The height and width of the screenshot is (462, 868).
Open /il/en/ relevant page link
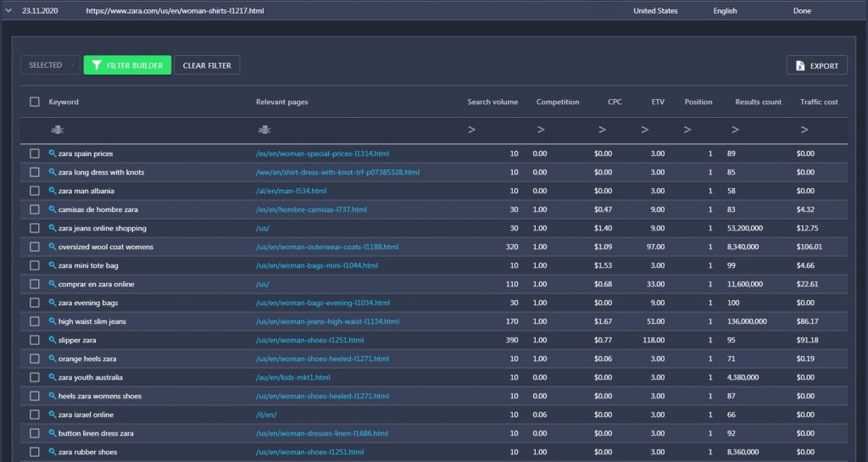click(x=266, y=415)
